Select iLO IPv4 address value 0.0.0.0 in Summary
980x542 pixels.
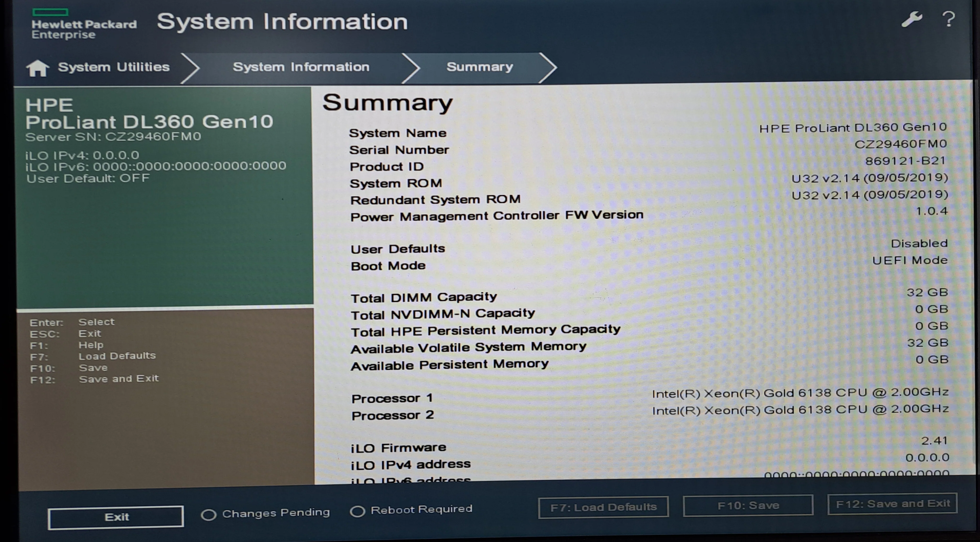point(927,458)
